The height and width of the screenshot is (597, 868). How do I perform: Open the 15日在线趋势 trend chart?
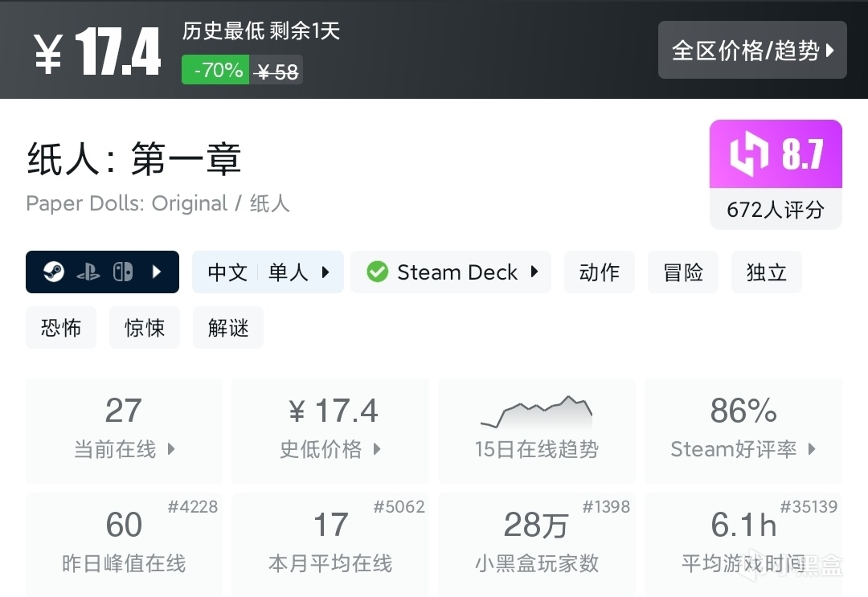point(536,431)
